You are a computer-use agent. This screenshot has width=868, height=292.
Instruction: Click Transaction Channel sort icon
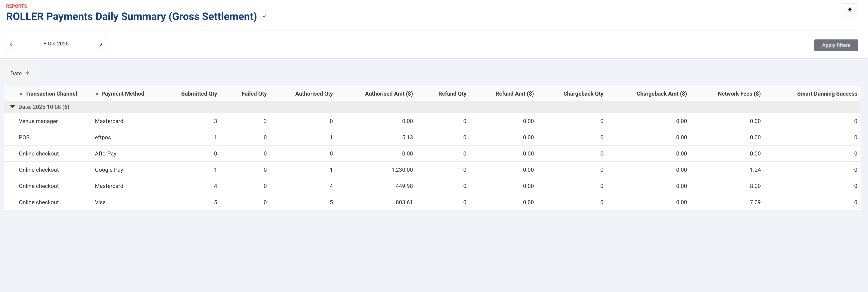tap(21, 94)
